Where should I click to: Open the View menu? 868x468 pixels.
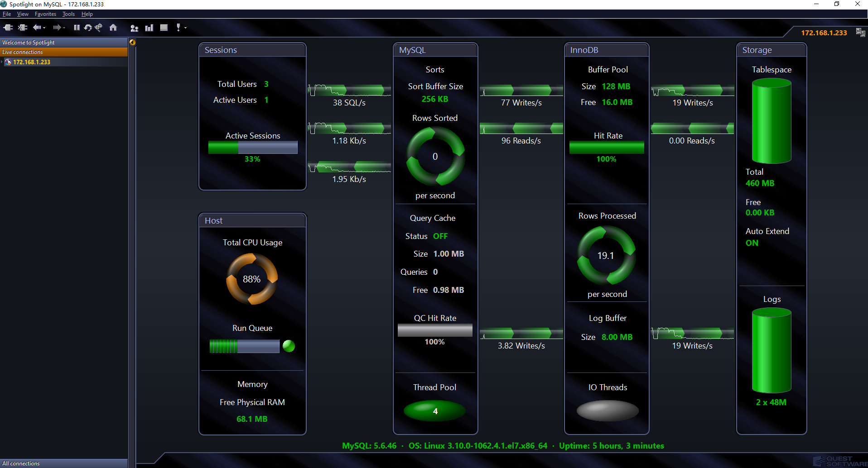coord(23,14)
